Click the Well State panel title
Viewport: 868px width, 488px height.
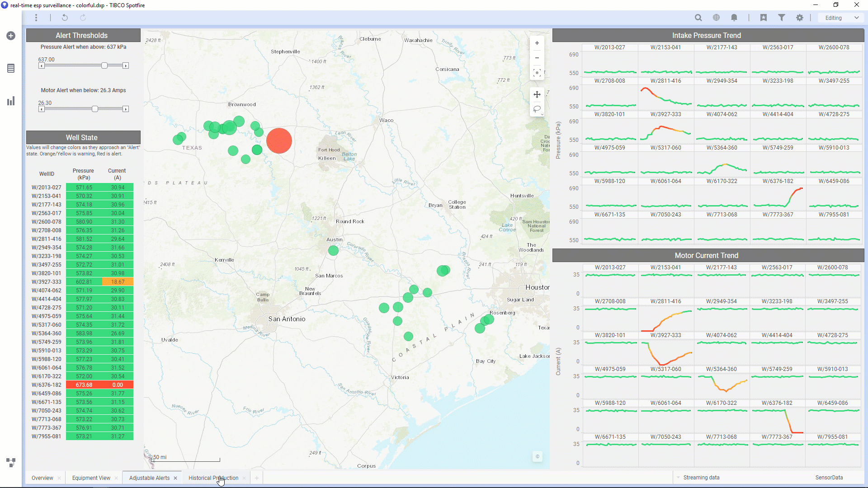[x=83, y=138]
